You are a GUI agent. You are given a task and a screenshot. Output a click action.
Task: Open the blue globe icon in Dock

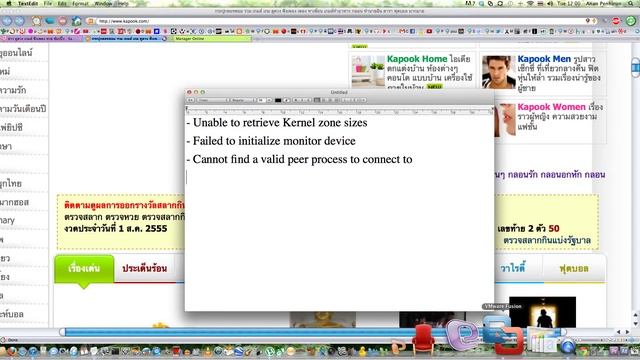[567, 347]
